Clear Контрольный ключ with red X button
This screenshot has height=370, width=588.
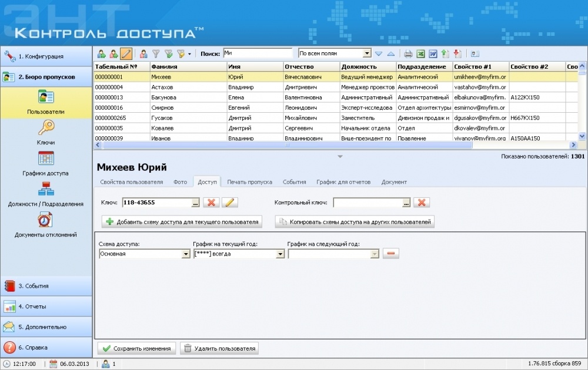pyautogui.click(x=422, y=203)
